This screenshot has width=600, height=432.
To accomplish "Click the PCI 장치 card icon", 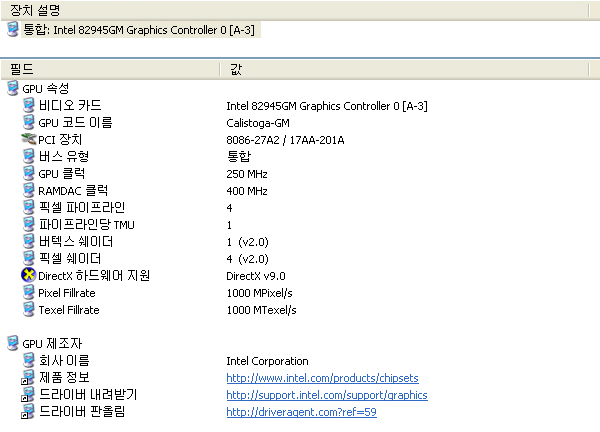I will coord(28,139).
